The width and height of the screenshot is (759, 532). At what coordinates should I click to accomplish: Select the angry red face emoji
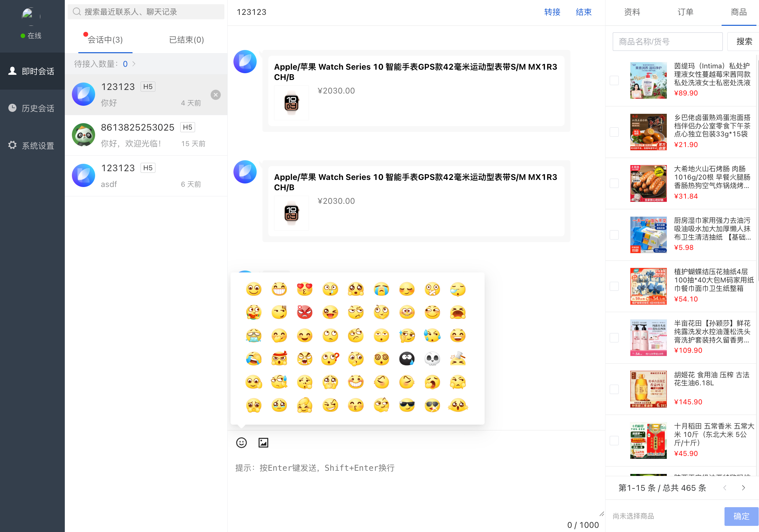coord(304,312)
